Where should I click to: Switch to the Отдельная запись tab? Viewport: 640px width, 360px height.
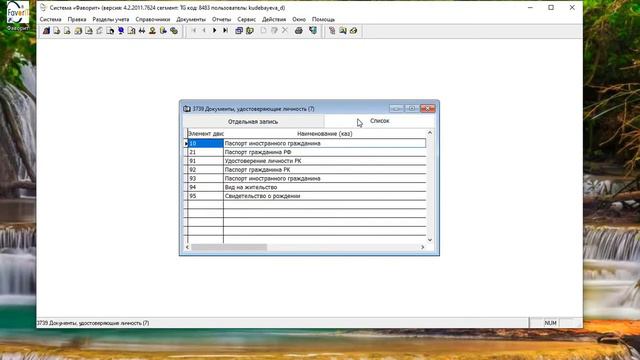pos(253,122)
